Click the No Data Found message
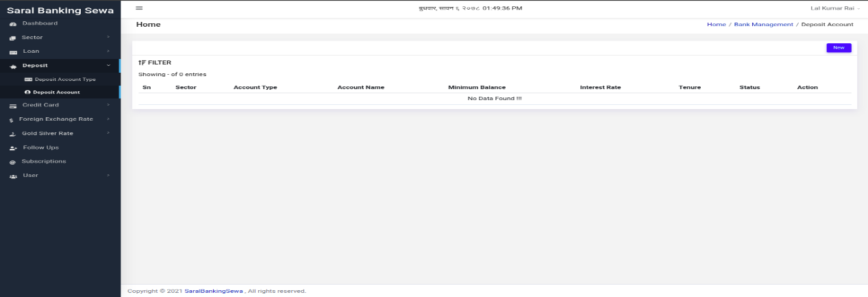The image size is (868, 297). pyautogui.click(x=495, y=99)
